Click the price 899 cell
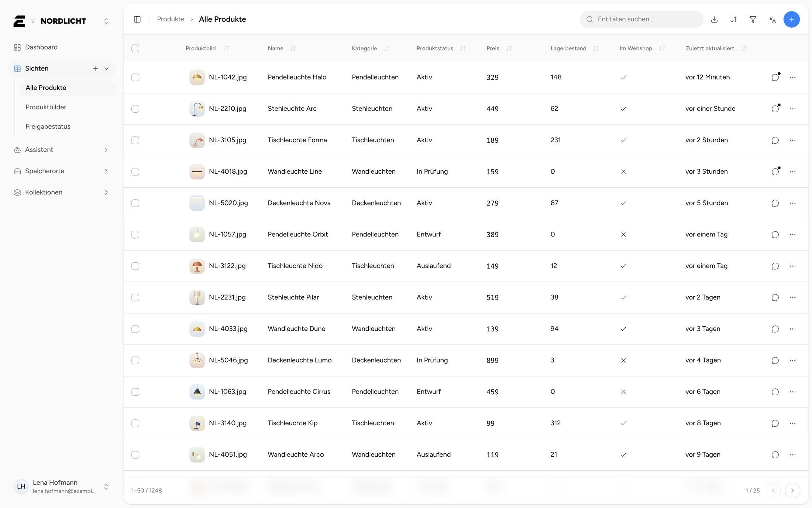 492,360
